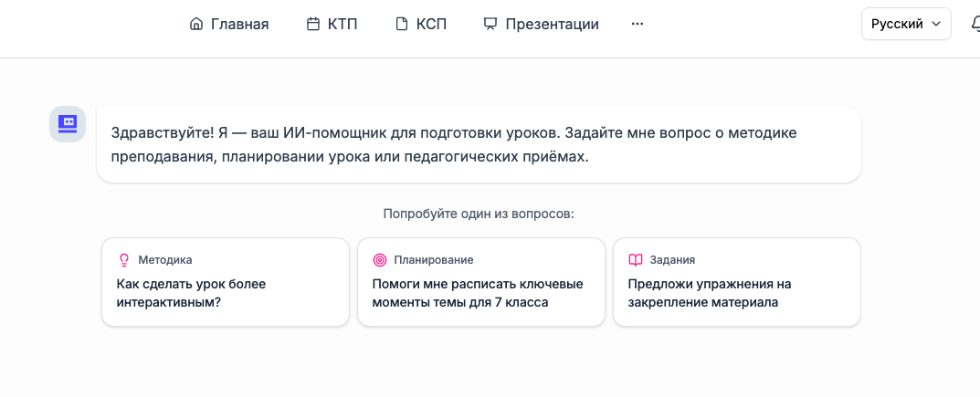
Task: Open the three-dots more menu
Action: tap(638, 25)
